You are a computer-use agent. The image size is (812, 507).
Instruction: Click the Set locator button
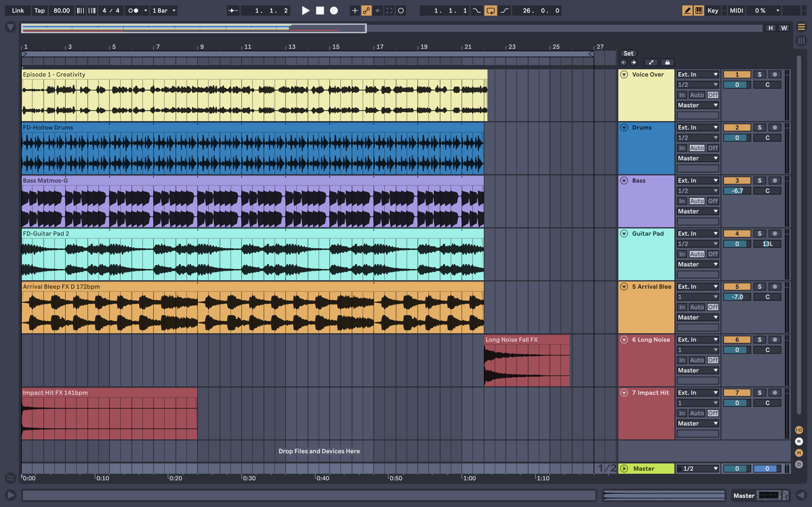click(x=628, y=53)
